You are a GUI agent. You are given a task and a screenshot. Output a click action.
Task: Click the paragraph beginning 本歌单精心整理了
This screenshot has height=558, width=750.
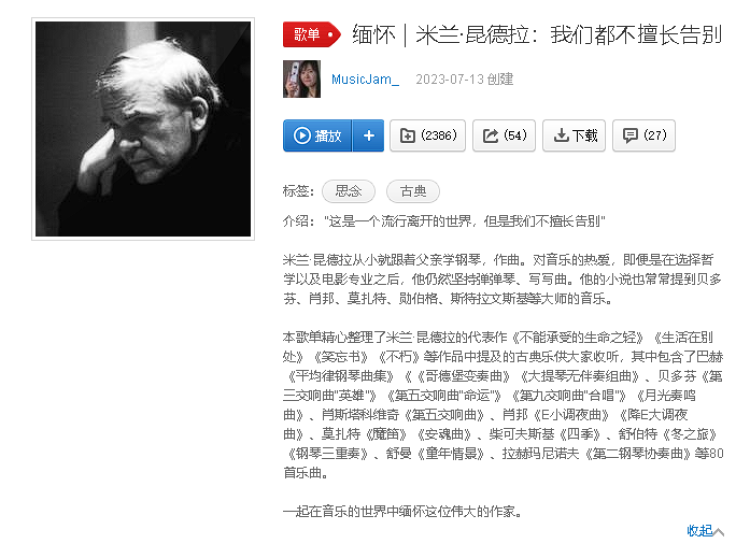503,405
